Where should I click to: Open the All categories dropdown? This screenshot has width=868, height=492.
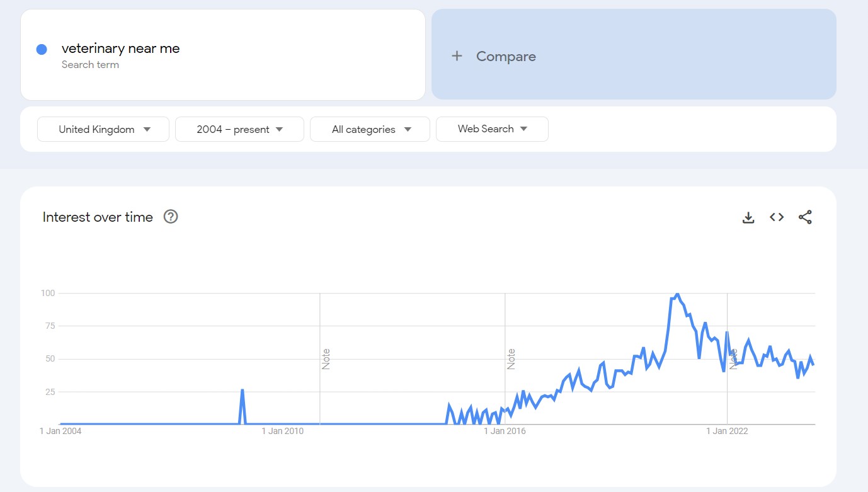[x=370, y=129]
